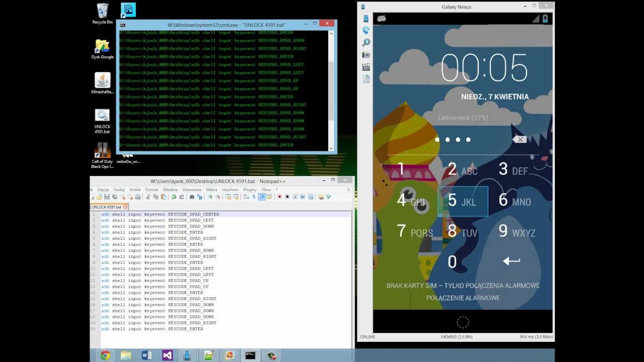This screenshot has height=362, width=644.
Task: Open the Pluginy menu in Notepad++
Action: coord(250,190)
